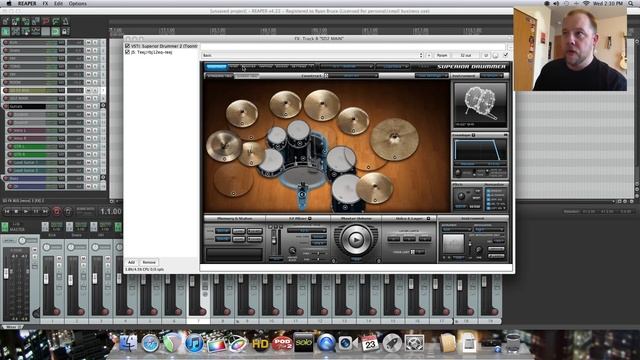
Task: Select the Lead Guitar 2 track name
Action: click(29, 170)
